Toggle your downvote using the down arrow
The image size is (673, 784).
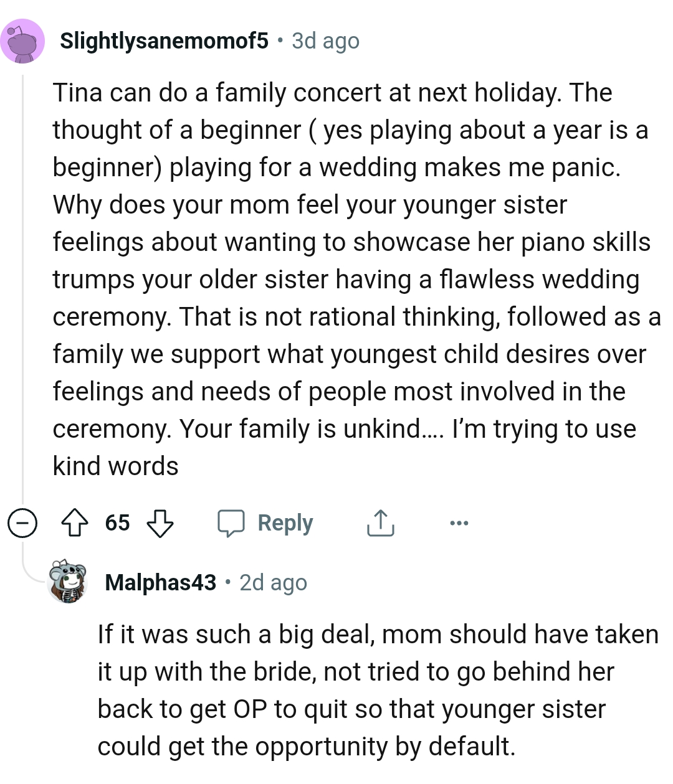(x=161, y=524)
